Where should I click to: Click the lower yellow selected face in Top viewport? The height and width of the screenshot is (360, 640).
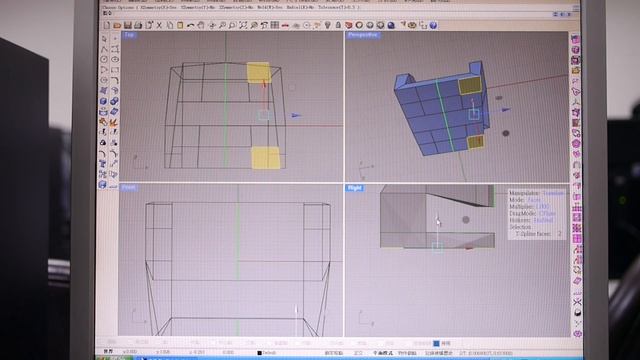pos(266,158)
